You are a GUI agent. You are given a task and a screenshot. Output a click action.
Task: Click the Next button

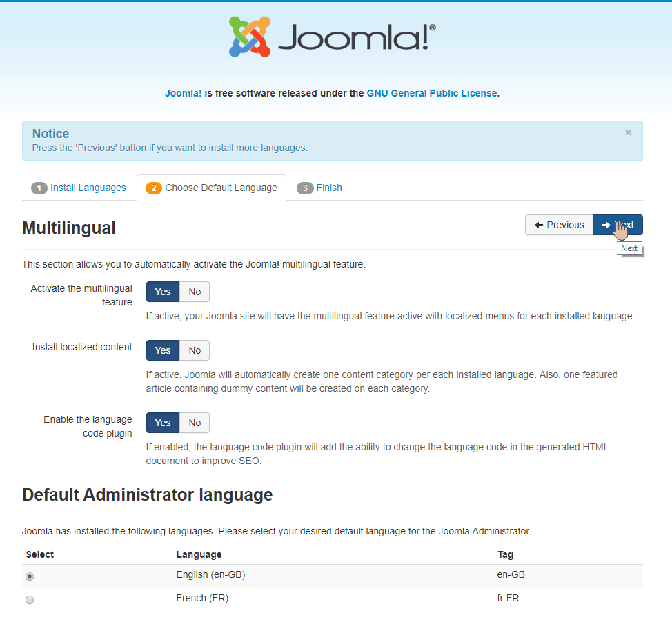tap(617, 225)
